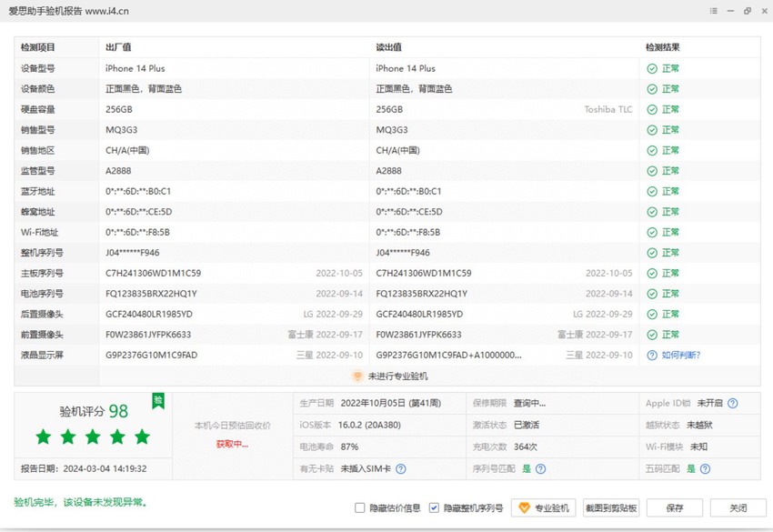Click the help icon next to 序列号匹配
773x532 pixels.
(540, 469)
